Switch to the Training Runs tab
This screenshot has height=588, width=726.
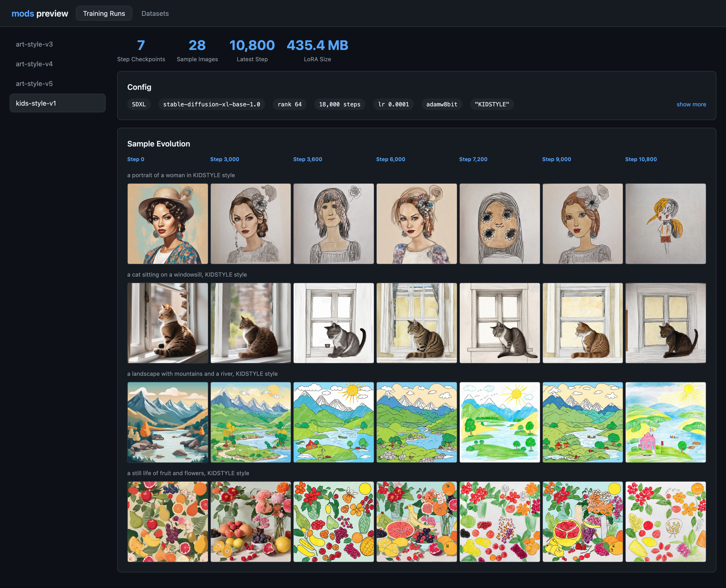click(104, 13)
